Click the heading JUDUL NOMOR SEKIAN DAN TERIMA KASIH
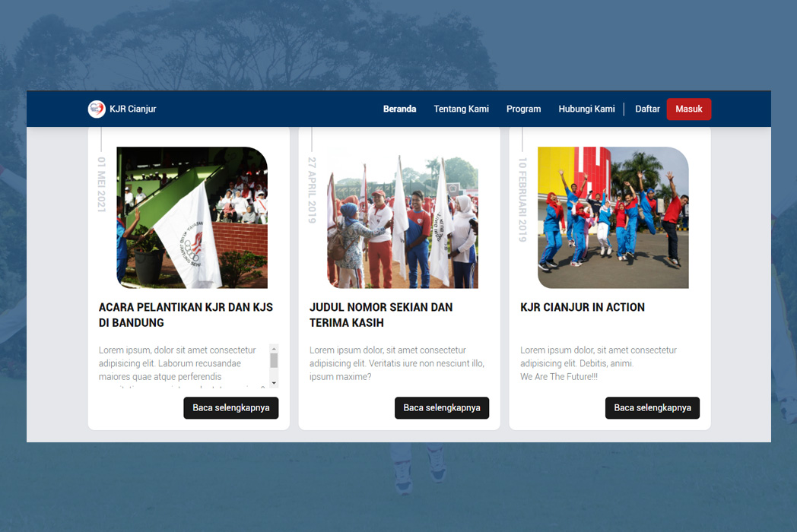Viewport: 797px width, 532px height. pyautogui.click(x=380, y=315)
